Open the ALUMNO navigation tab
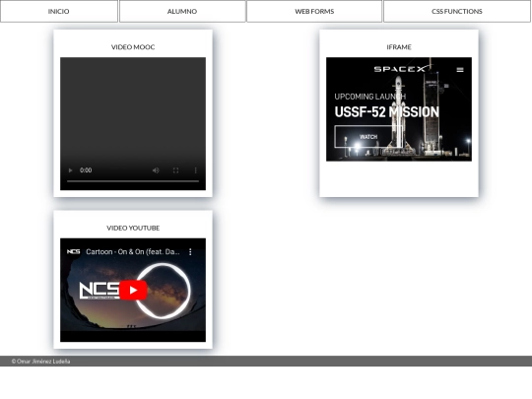Viewport: 532px width, 399px height. (182, 11)
